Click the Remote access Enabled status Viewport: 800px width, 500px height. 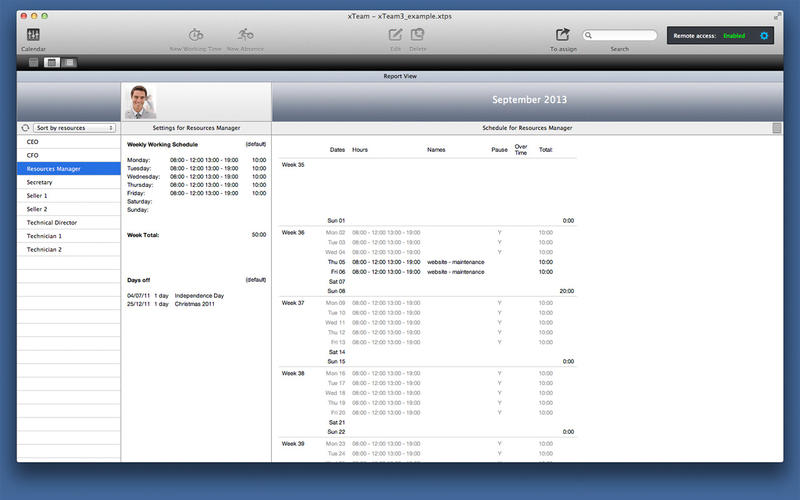[x=734, y=36]
